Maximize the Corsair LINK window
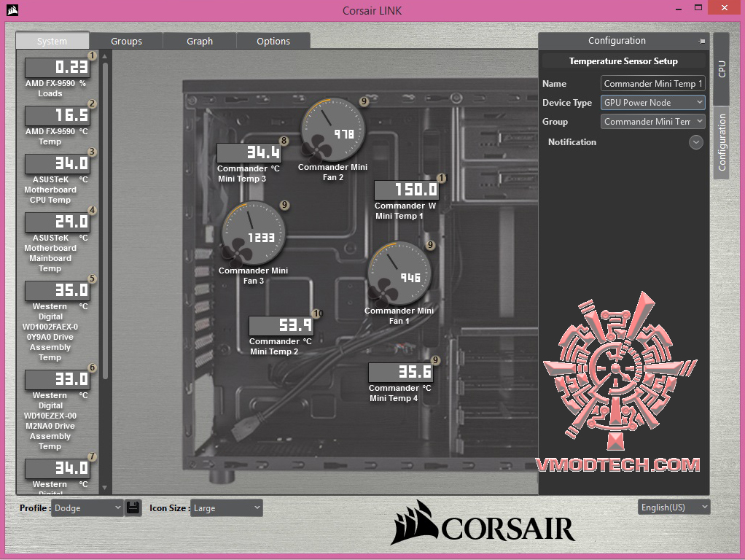This screenshot has width=745, height=560. [698, 8]
